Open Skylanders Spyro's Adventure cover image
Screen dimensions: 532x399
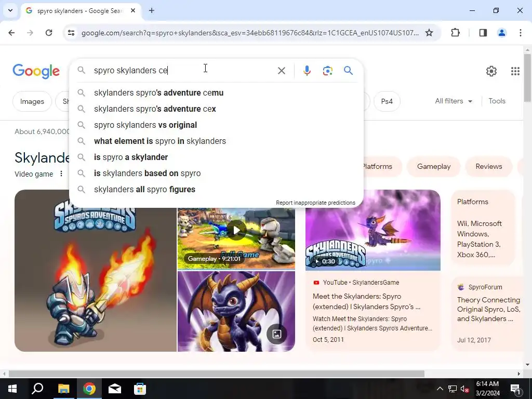pos(96,280)
